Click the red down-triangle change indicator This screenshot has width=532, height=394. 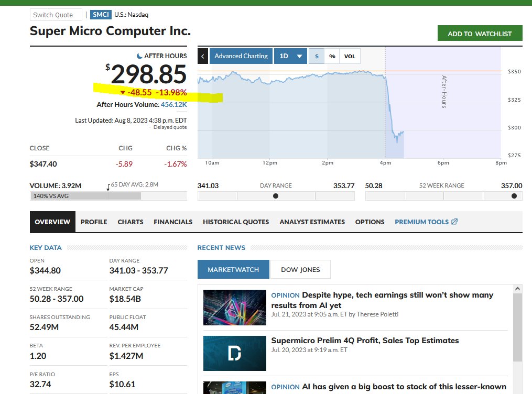(x=123, y=93)
